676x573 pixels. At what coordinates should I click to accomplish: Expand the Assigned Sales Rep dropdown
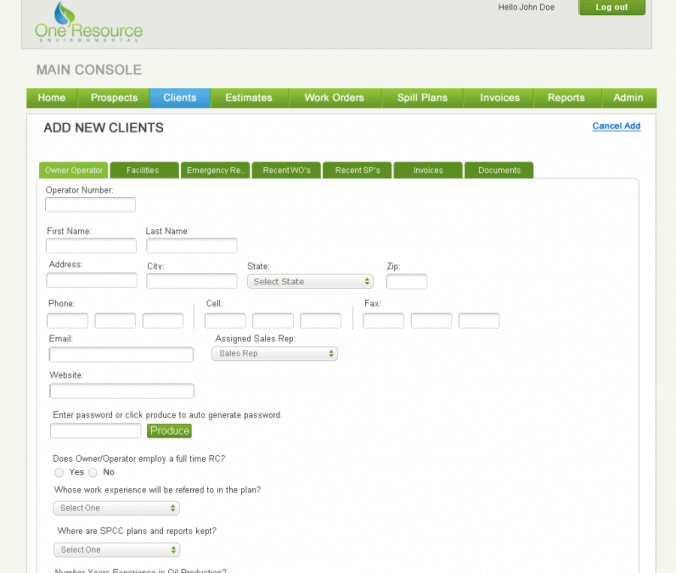(275, 354)
